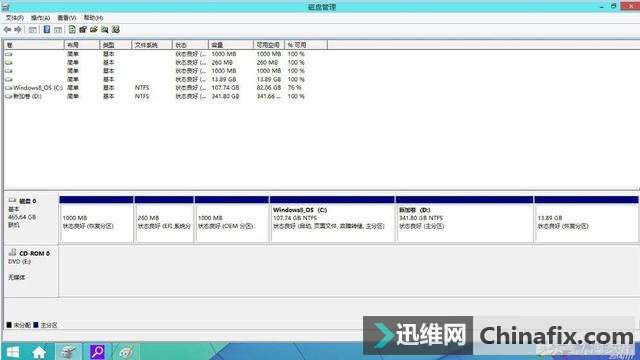Select the 13.89 GB recovery partition block

click(586, 220)
